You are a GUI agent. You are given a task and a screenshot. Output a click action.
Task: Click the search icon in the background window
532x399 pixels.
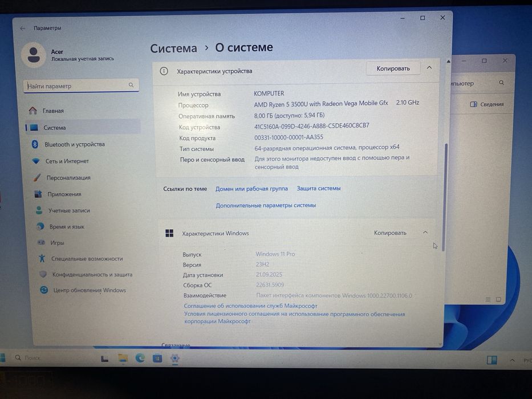(501, 83)
